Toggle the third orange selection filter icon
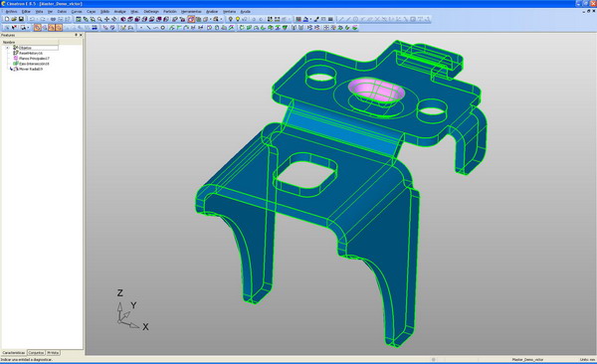Viewport: 597px width, 364px height. click(x=52, y=28)
